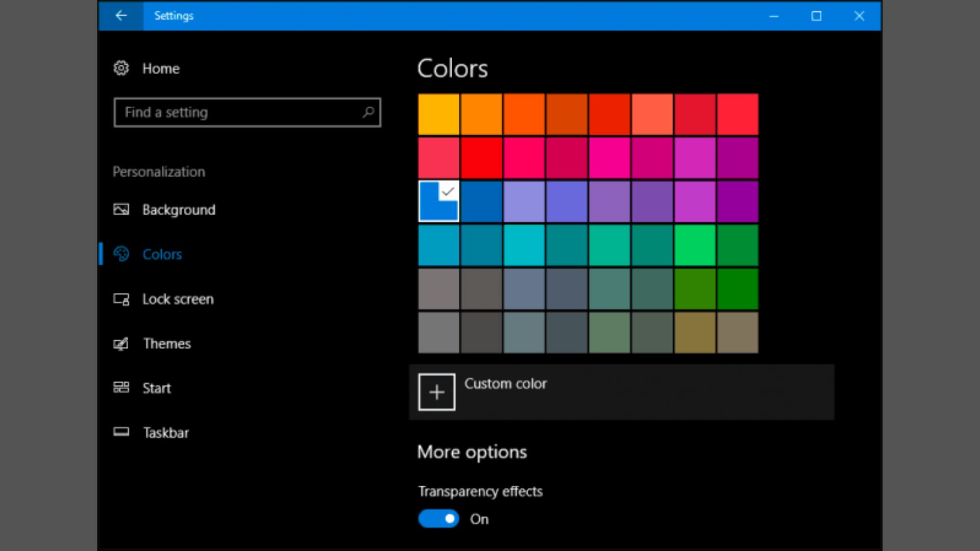The width and height of the screenshot is (980, 551).
Task: Select Lock screen in the navigation menu
Action: [178, 299]
